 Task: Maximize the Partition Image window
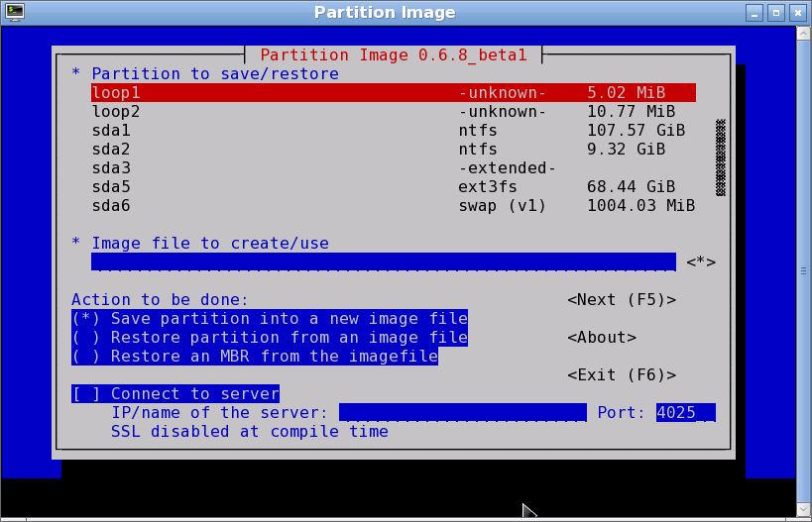pos(775,13)
